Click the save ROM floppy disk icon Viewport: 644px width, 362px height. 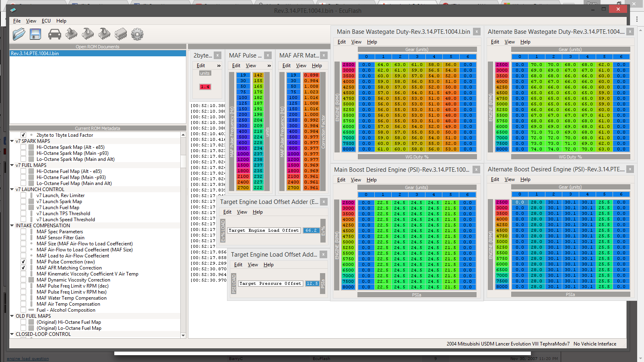coord(35,34)
